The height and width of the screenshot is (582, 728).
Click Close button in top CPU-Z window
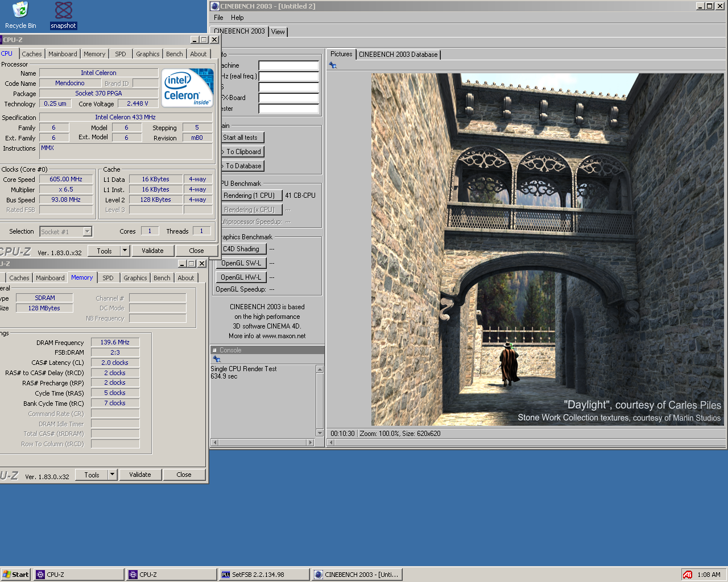click(196, 251)
